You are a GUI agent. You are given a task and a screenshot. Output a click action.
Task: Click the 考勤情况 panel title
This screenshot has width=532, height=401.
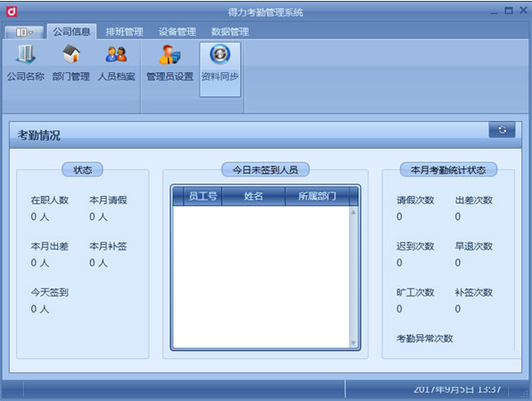tap(39, 135)
